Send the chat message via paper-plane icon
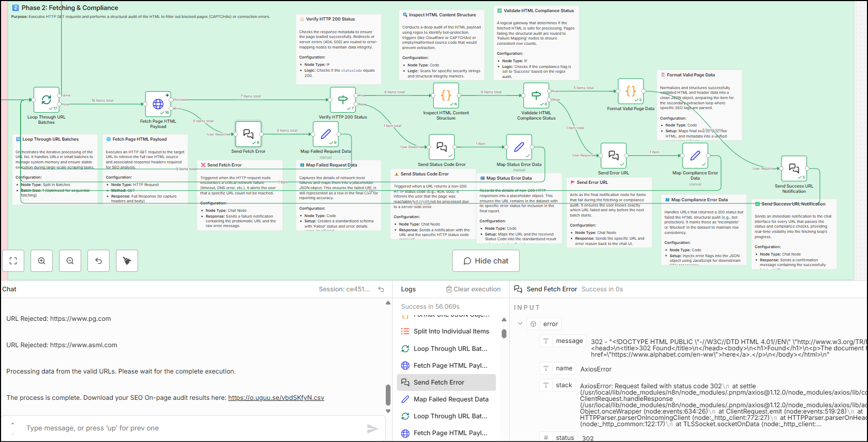The width and height of the screenshot is (868, 442). tap(373, 428)
